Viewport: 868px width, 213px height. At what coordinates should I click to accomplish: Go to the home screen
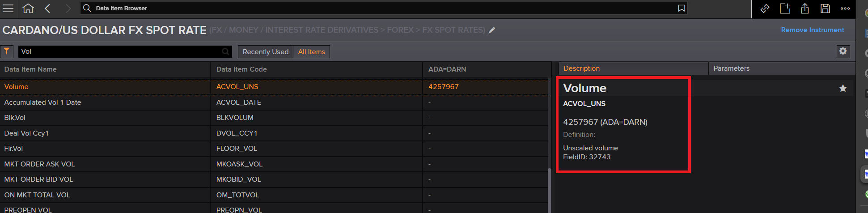[x=28, y=9]
